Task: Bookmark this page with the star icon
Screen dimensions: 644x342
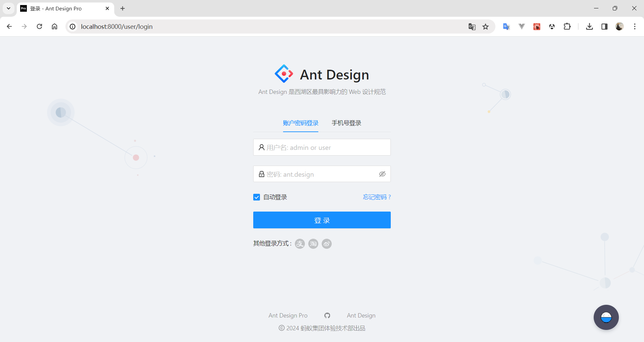Action: click(485, 27)
